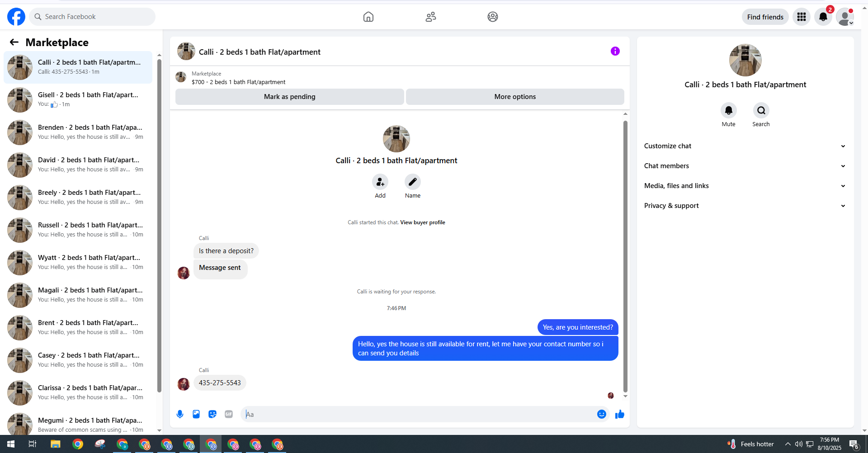
Task: Click conversation list scrollbar
Action: (159, 226)
